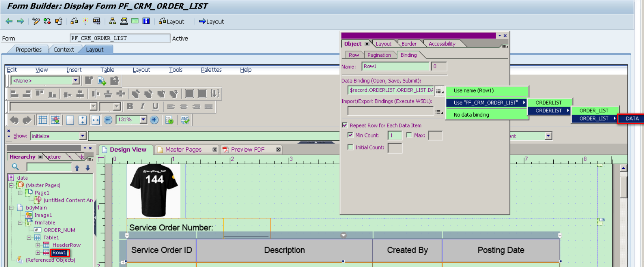Click the magic wand Activate icon
The image size is (644, 267).
point(85,21)
